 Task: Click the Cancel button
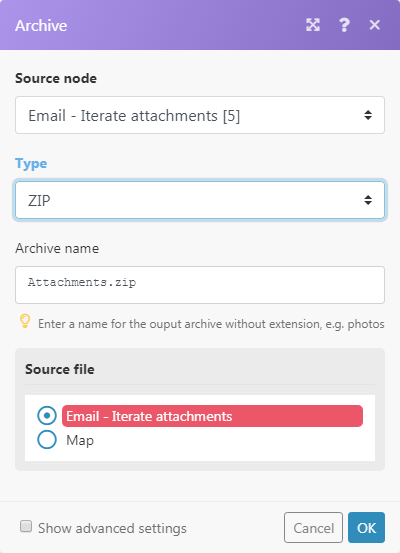tap(313, 528)
